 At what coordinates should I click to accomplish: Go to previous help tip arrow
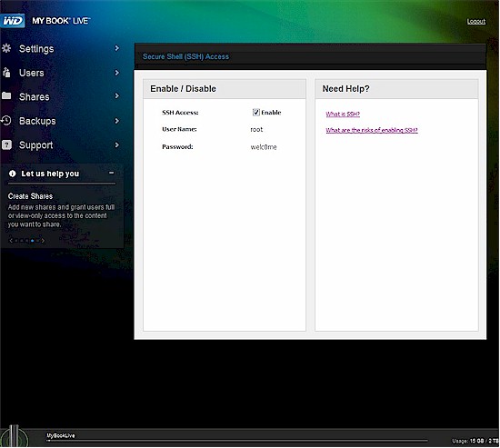tap(11, 241)
